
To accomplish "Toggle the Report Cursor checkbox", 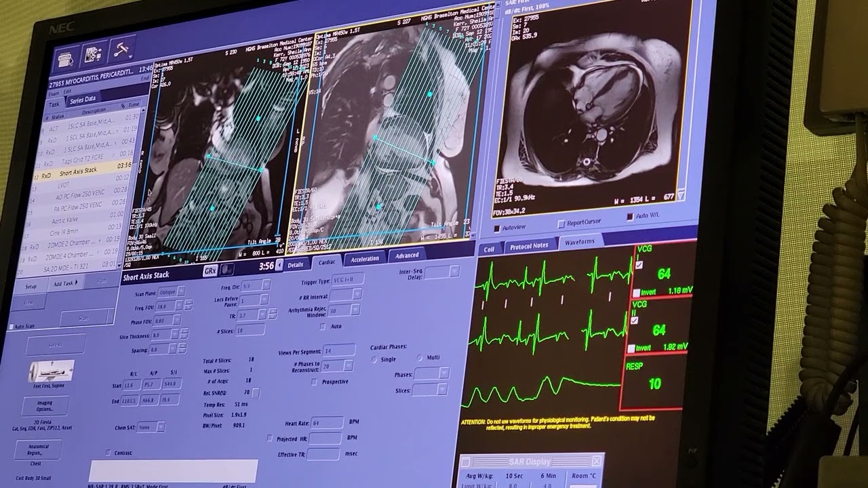I will pos(561,224).
